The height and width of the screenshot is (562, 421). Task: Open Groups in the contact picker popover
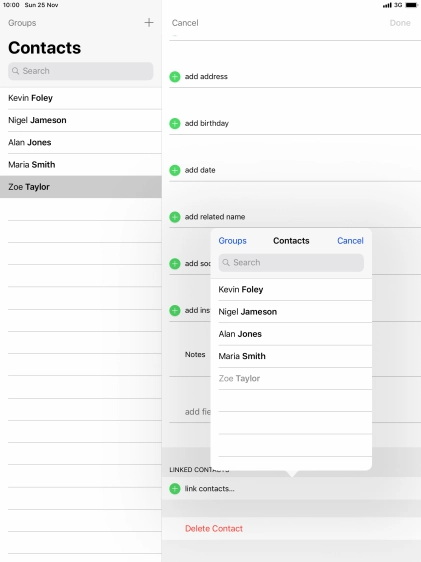point(233,241)
